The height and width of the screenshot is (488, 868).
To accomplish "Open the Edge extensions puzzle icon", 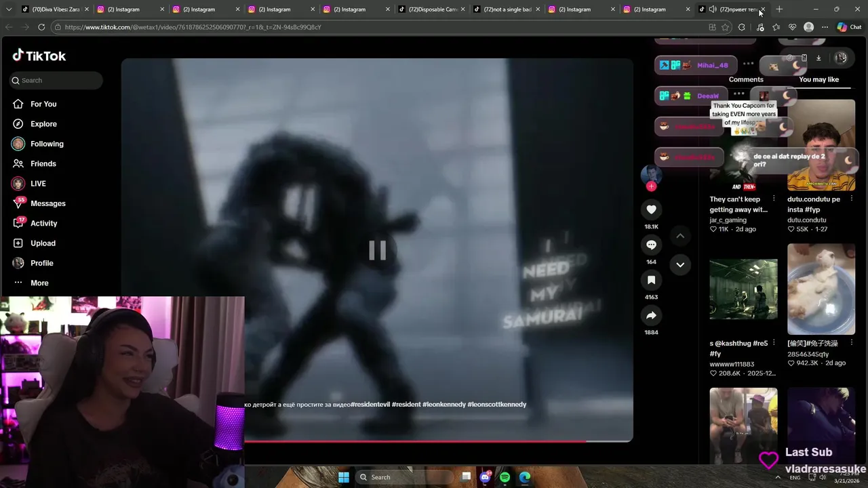I will pos(742,27).
